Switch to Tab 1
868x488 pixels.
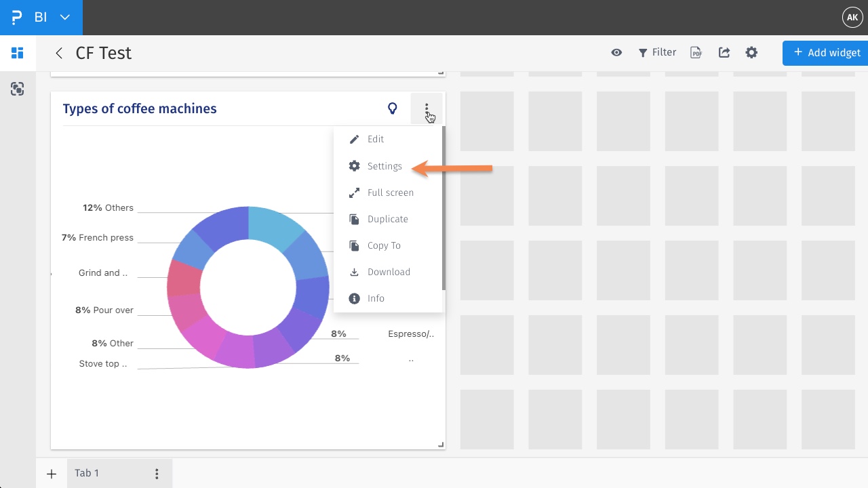coord(87,473)
